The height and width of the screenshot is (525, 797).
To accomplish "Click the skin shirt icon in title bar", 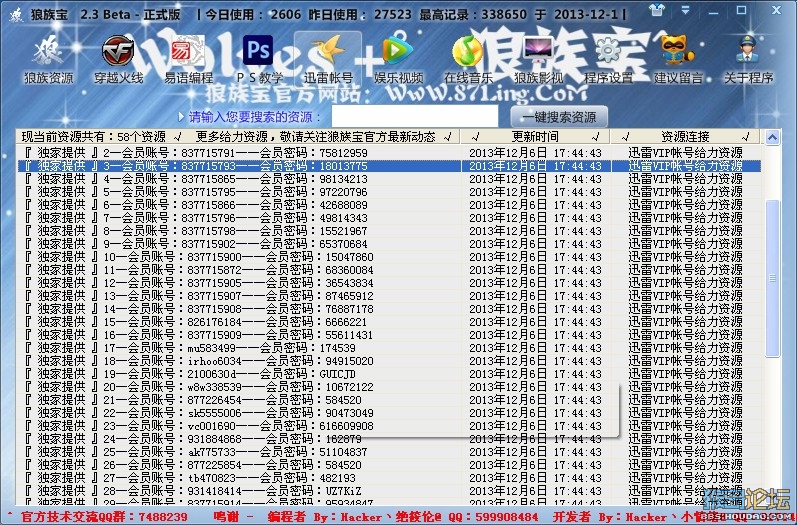I will tap(657, 10).
